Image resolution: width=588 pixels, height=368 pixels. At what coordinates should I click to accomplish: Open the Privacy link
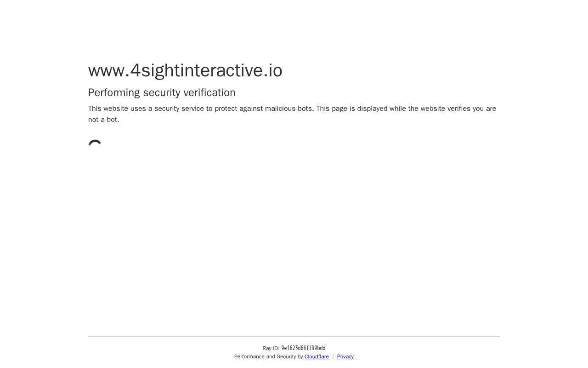(x=345, y=357)
